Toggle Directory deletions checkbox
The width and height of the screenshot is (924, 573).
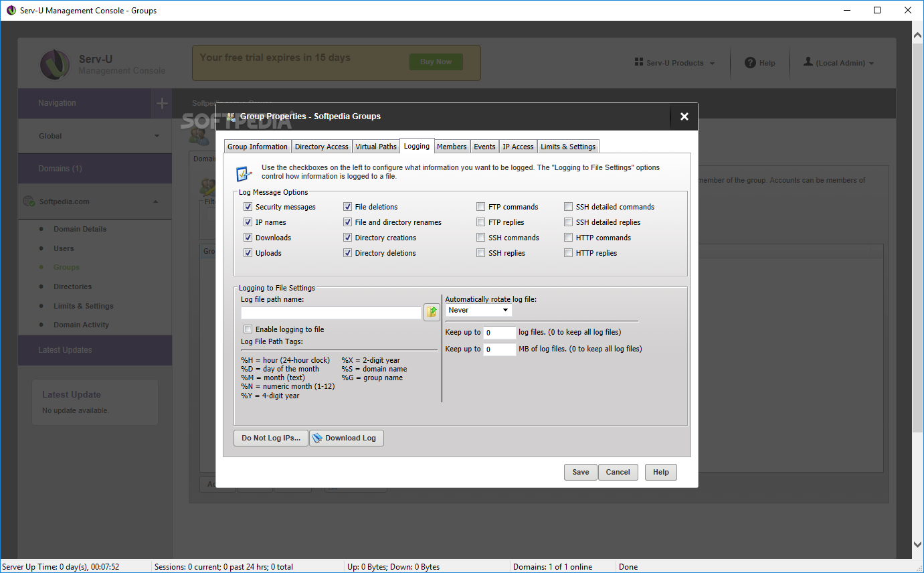[x=348, y=253]
